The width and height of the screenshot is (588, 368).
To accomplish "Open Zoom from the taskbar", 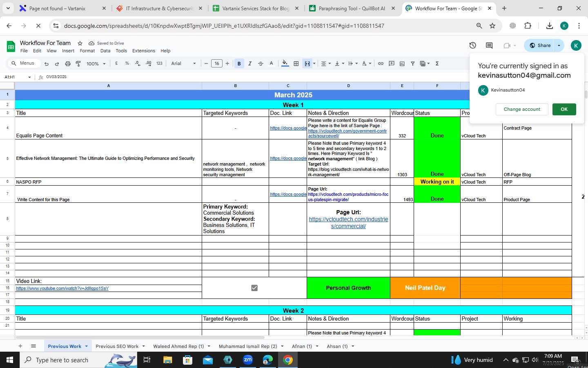I will point(248,360).
